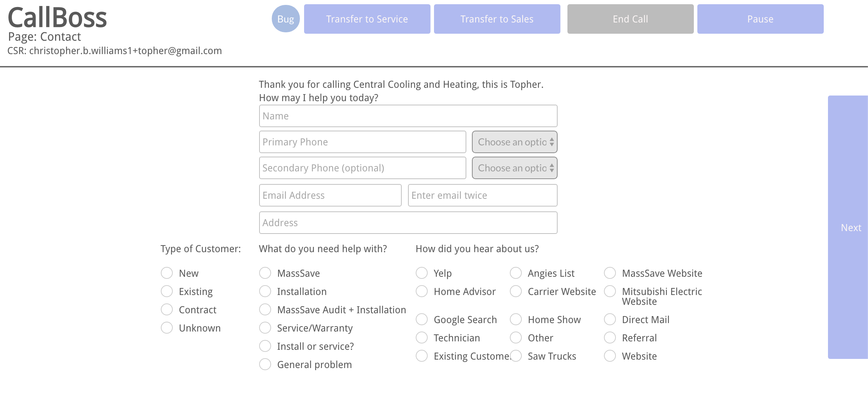Choose Existing as customer type
The width and height of the screenshot is (868, 413).
[167, 291]
